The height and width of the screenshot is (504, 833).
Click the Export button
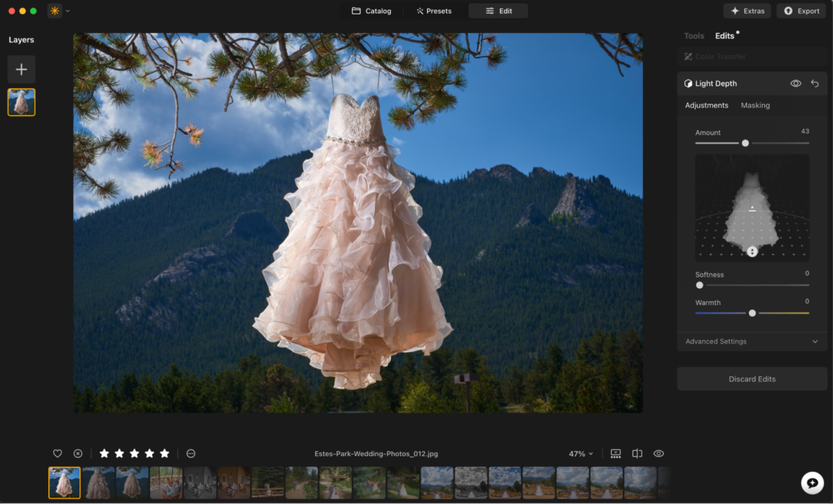[801, 11]
